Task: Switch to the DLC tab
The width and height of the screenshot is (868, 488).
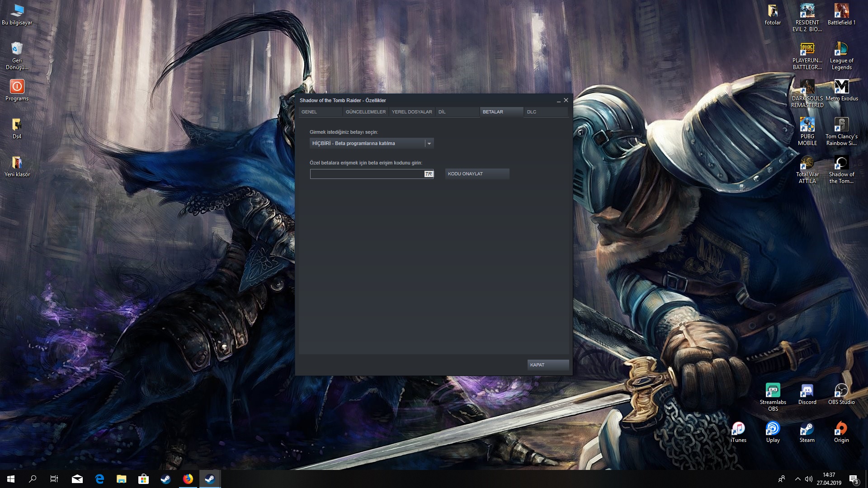Action: (x=546, y=112)
